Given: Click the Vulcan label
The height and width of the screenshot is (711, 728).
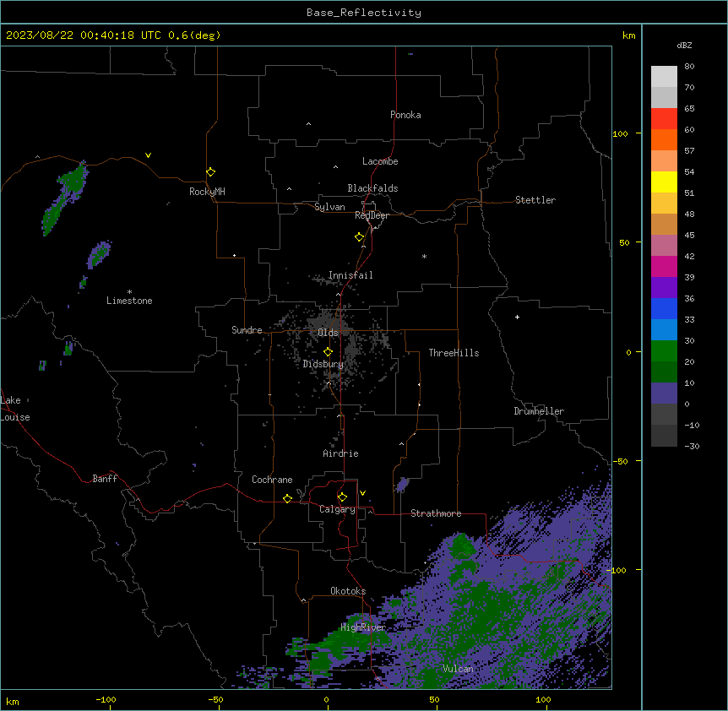Looking at the screenshot, I should [458, 669].
